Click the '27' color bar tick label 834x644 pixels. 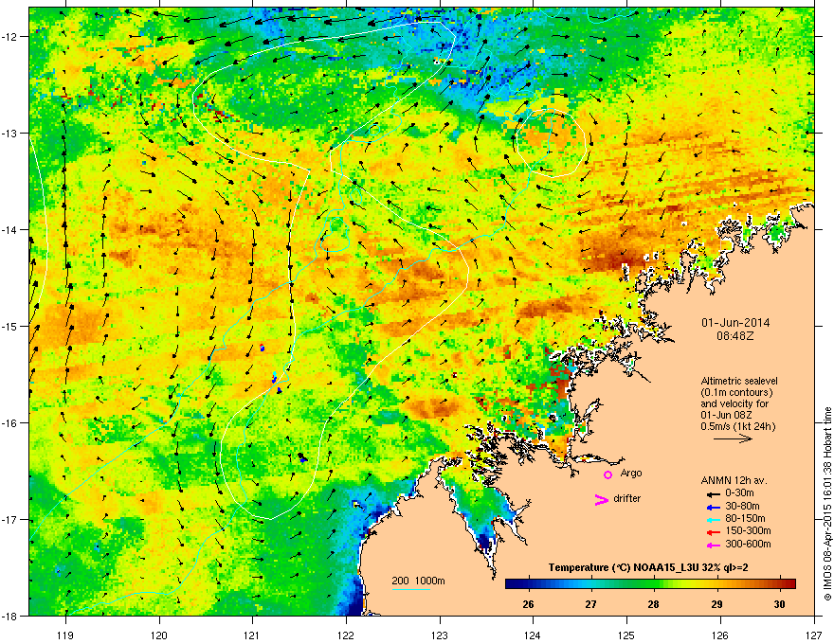(591, 604)
